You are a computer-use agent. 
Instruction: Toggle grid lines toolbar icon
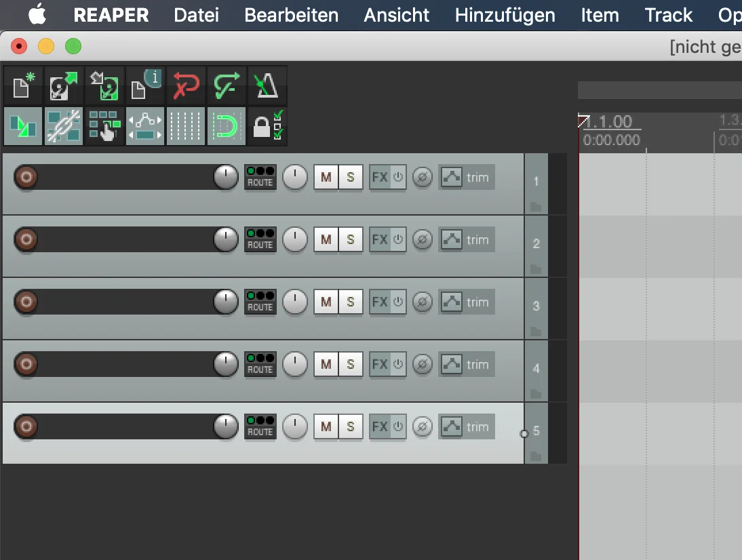pos(186,126)
